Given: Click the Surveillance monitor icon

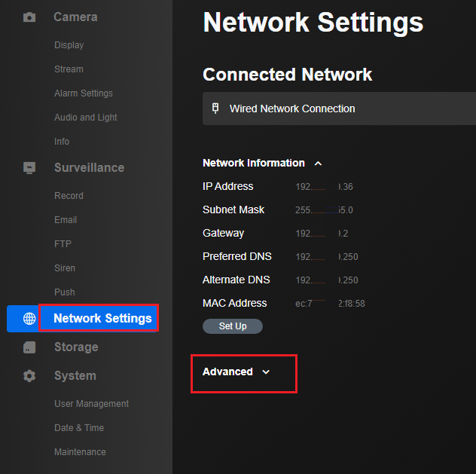Looking at the screenshot, I should (x=29, y=167).
